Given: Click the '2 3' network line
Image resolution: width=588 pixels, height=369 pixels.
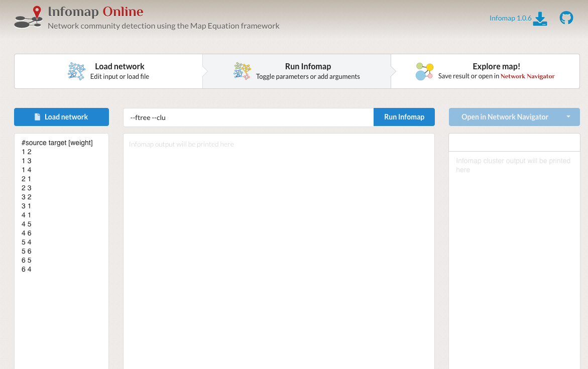Looking at the screenshot, I should 26,188.
